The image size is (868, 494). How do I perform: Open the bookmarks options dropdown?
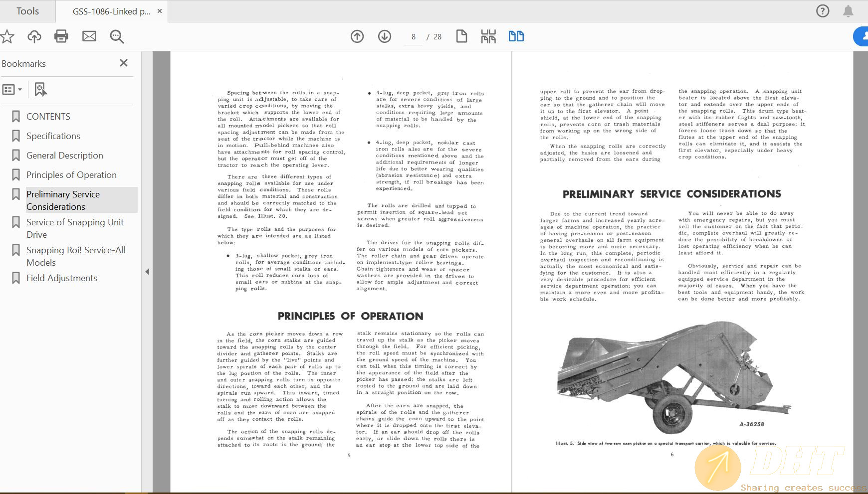pos(12,90)
